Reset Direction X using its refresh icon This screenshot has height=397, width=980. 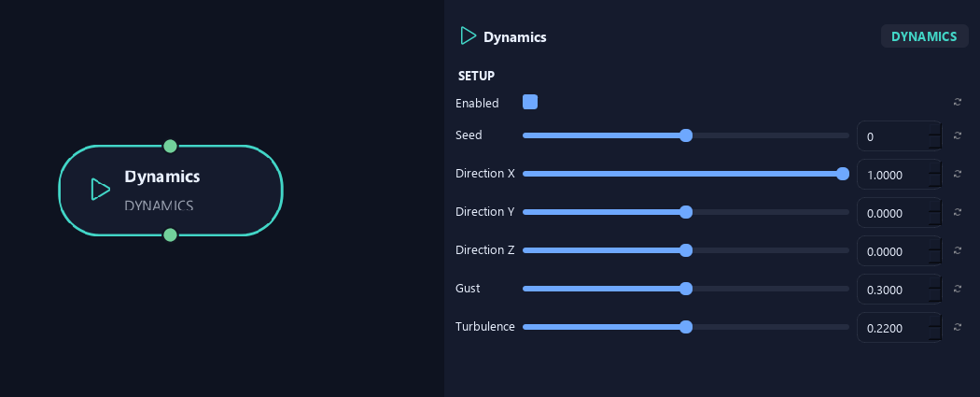coord(957,174)
